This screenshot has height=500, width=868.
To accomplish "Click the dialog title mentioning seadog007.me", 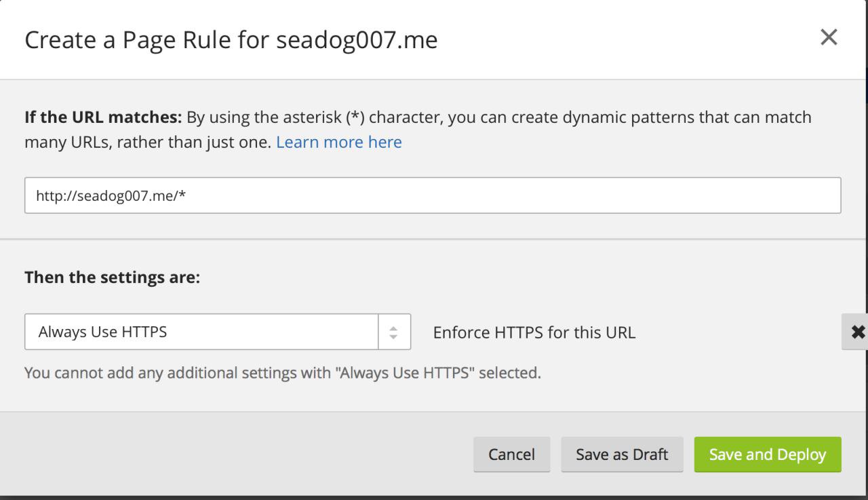I will point(231,40).
